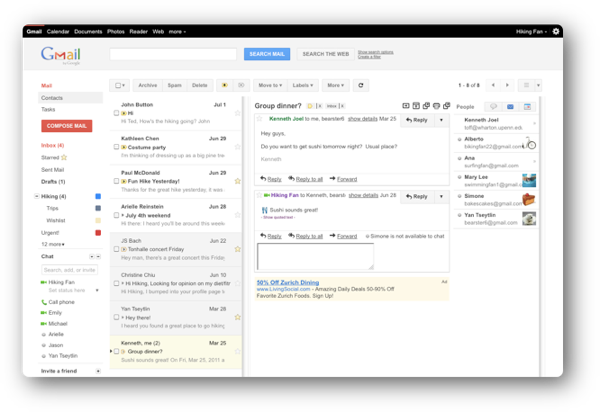Screen dimensions: 600x412
Task: Click the chat Search, add, or invite field
Action: point(69,270)
